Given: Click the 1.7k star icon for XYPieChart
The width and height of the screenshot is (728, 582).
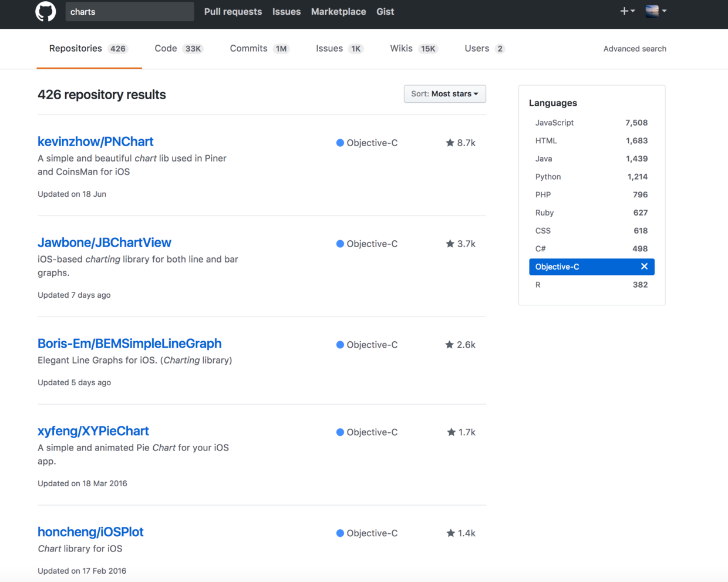Looking at the screenshot, I should (x=451, y=432).
